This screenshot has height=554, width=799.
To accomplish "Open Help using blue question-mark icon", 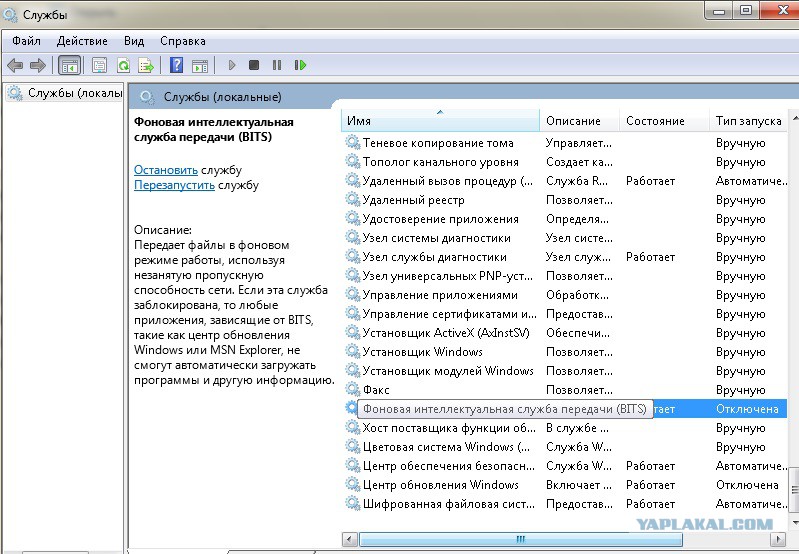I will 176,65.
